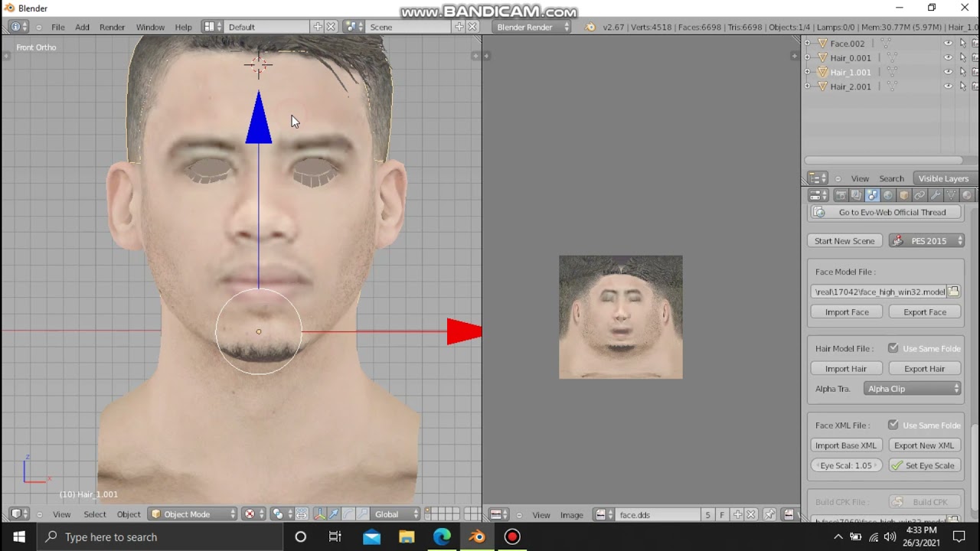Viewport: 980px width, 551px height.
Task: Hide Hair_2.001 with its eye icon
Action: point(949,86)
